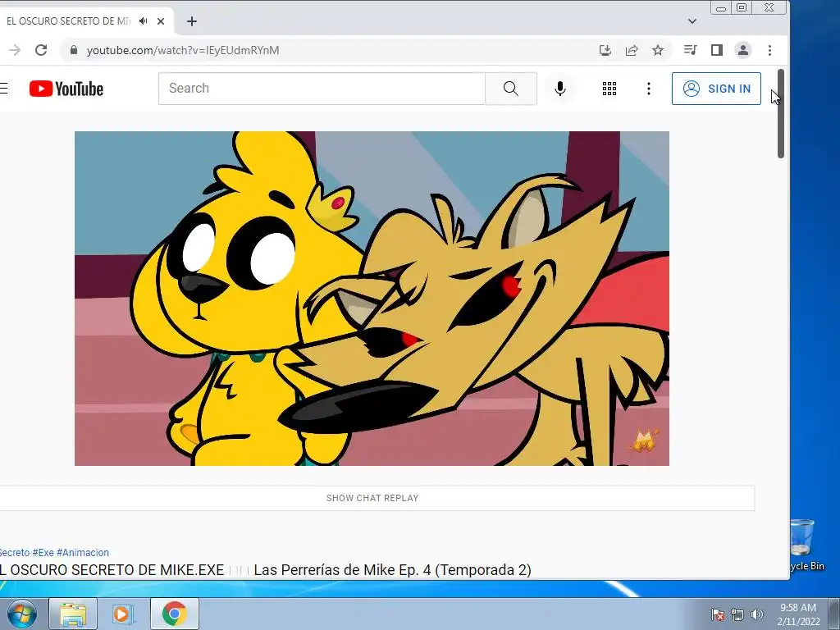Open the YouTube apps grid

click(609, 89)
